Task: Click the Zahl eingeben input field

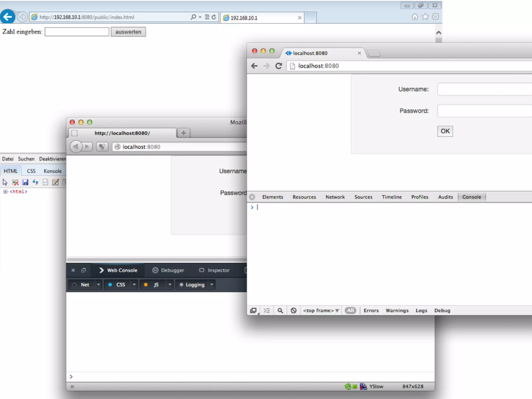Action: pyautogui.click(x=77, y=32)
